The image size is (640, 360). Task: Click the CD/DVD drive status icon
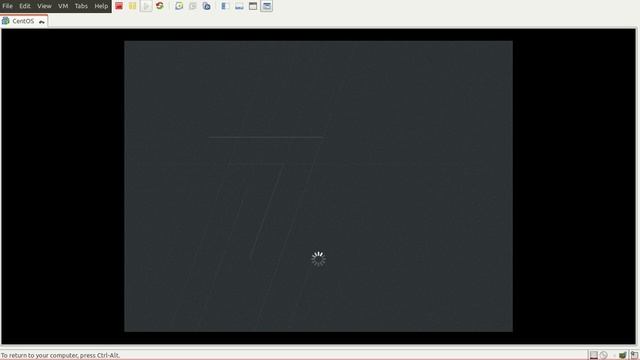(x=604, y=356)
